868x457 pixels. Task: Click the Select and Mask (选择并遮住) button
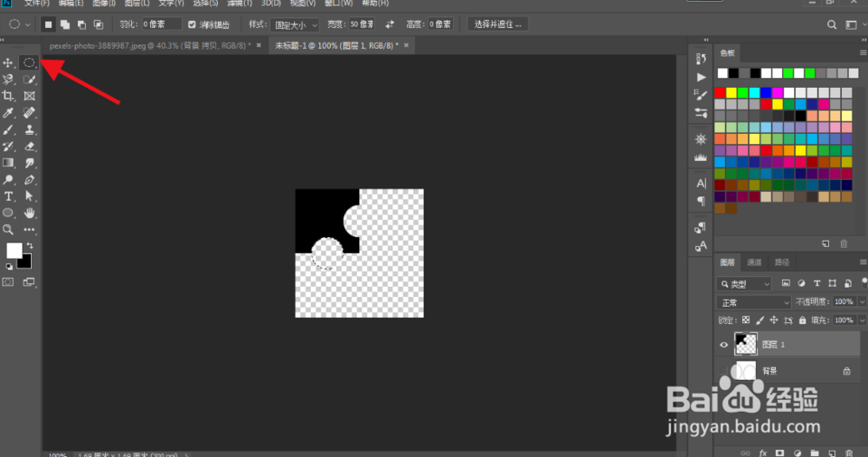(497, 24)
